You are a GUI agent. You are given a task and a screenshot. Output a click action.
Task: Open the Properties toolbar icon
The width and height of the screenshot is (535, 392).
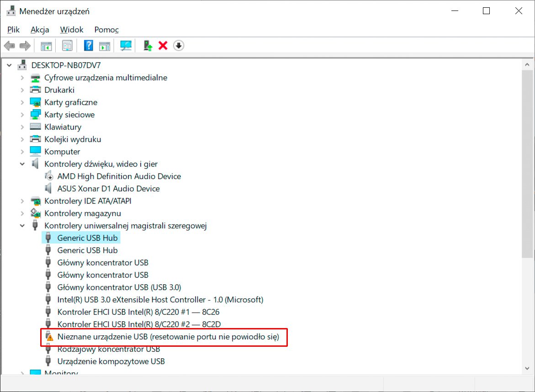pos(67,45)
